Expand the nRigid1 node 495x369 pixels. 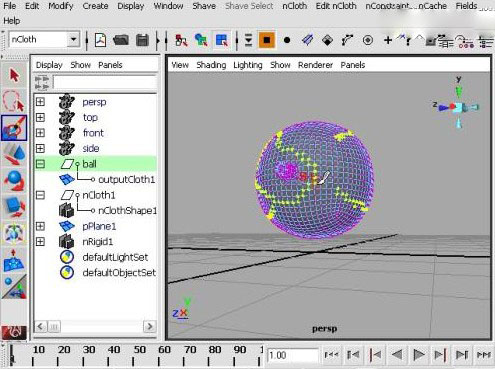pyautogui.click(x=40, y=241)
